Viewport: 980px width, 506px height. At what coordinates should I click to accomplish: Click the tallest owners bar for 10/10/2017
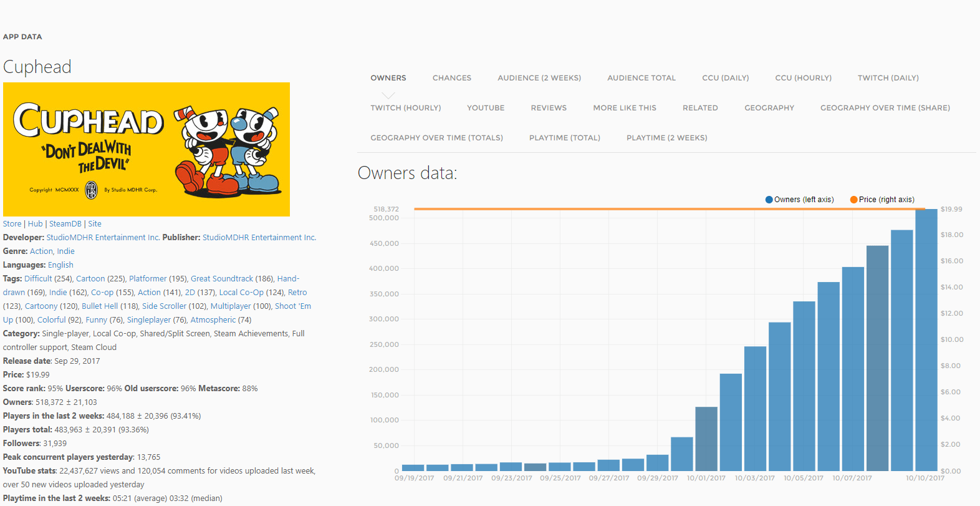[x=926, y=340]
